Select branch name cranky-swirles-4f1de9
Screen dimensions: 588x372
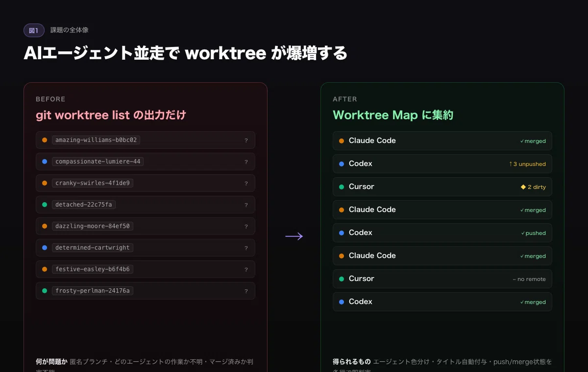point(93,183)
